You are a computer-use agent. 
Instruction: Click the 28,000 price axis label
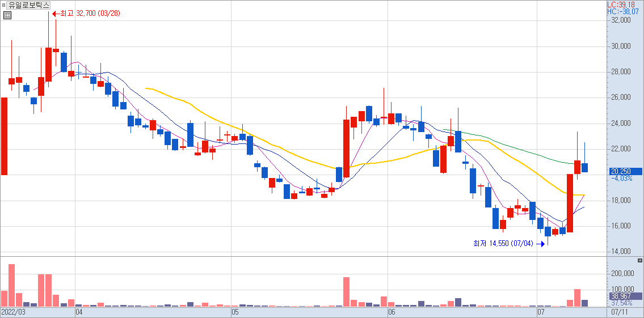point(621,72)
